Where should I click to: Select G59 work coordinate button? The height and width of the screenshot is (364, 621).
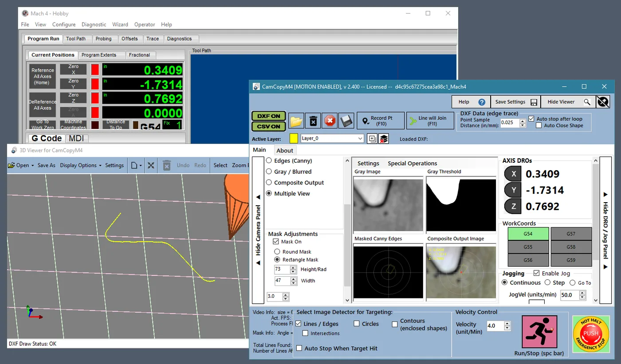[571, 260]
